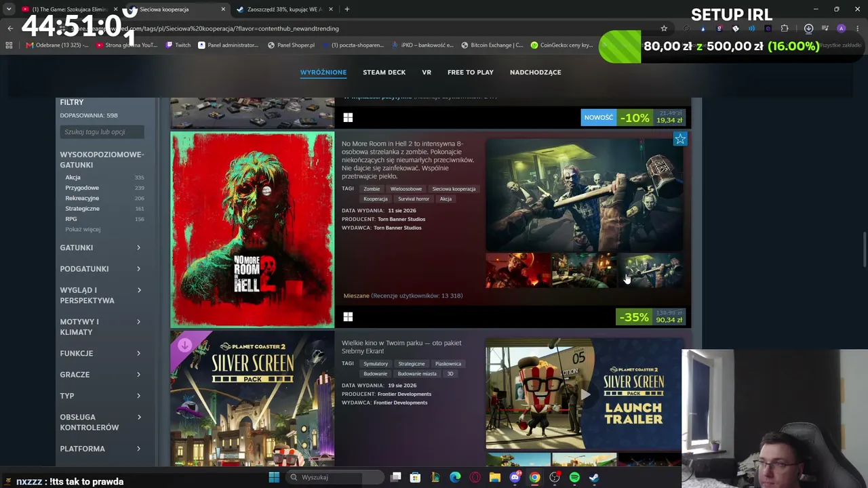
Task: Expand the PLATFORMA filter section
Action: (x=100, y=449)
